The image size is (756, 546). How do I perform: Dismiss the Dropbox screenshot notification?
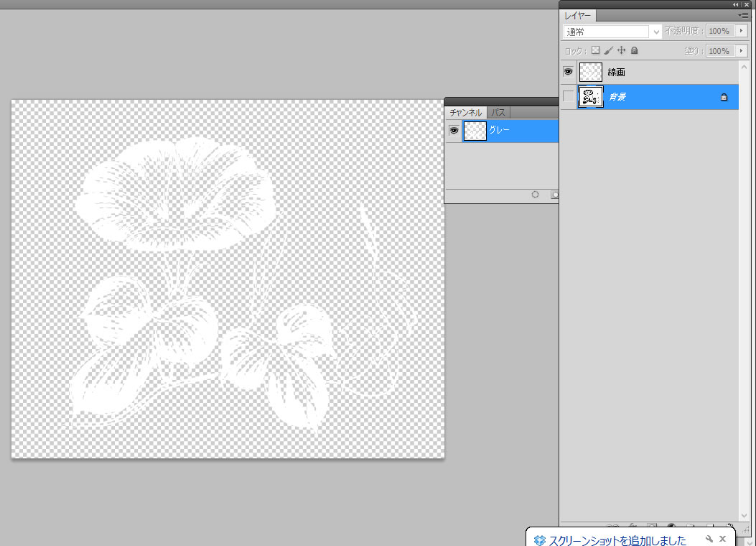723,539
